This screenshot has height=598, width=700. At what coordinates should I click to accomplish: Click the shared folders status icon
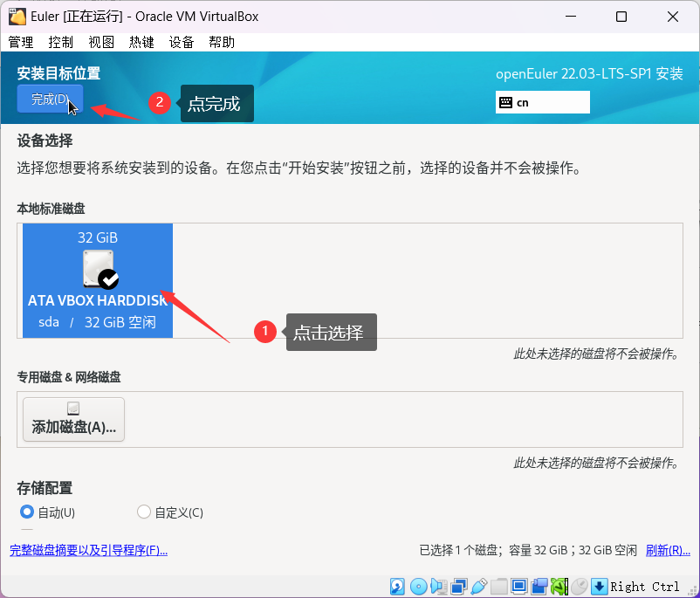499,586
